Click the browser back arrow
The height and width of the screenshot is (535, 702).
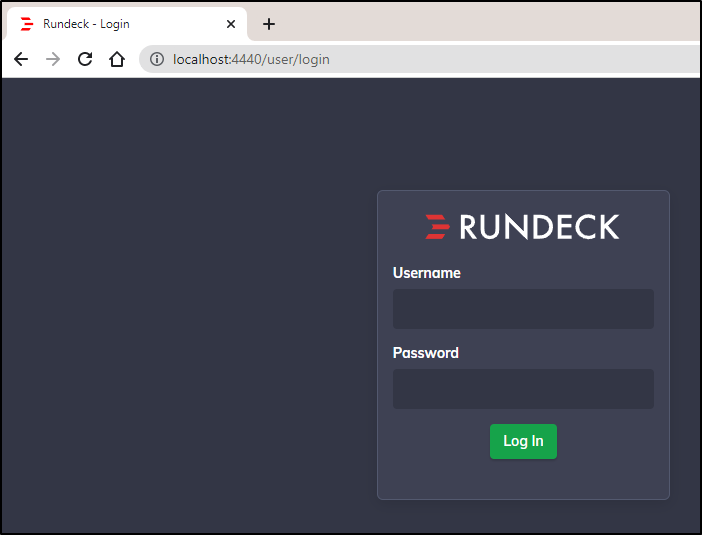(21, 59)
